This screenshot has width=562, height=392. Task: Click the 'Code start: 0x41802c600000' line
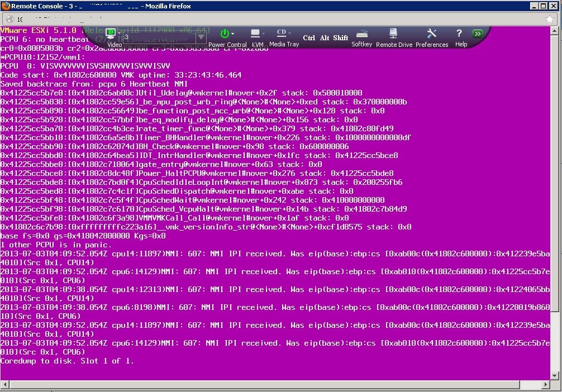121,75
